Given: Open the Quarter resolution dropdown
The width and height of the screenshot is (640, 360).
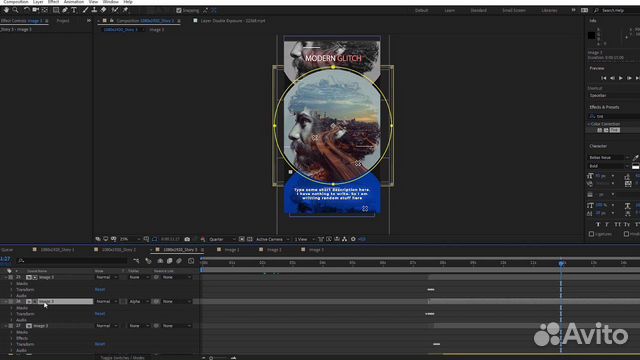Looking at the screenshot, I should point(222,239).
